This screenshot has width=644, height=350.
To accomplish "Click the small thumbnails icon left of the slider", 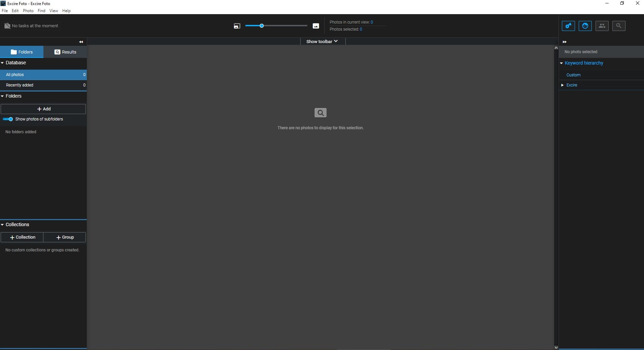I will point(237,26).
